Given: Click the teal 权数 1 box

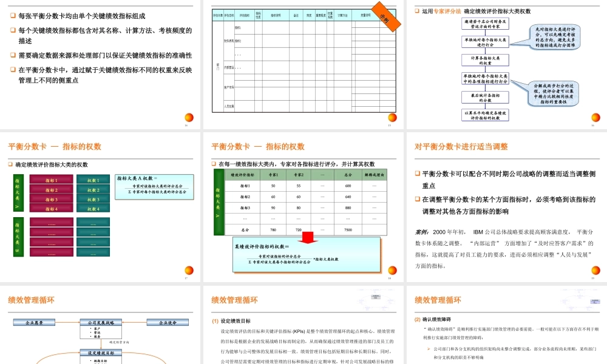Looking at the screenshot, I should click(x=93, y=180).
